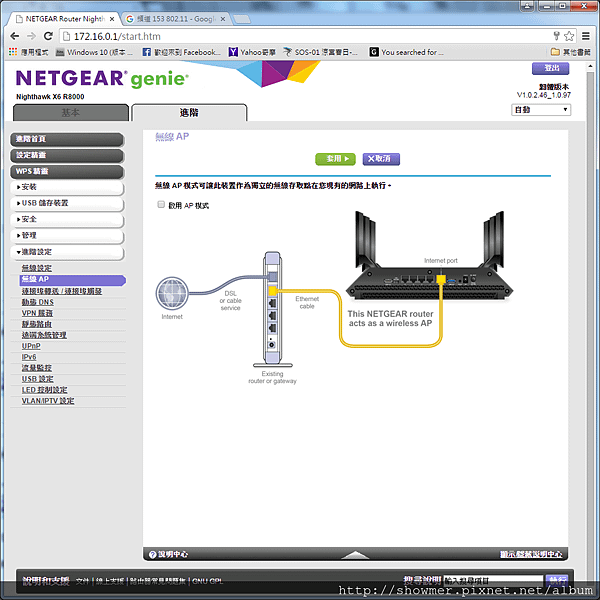Click the logout button at top right
Viewport: 600px width, 600px height.
click(550, 68)
